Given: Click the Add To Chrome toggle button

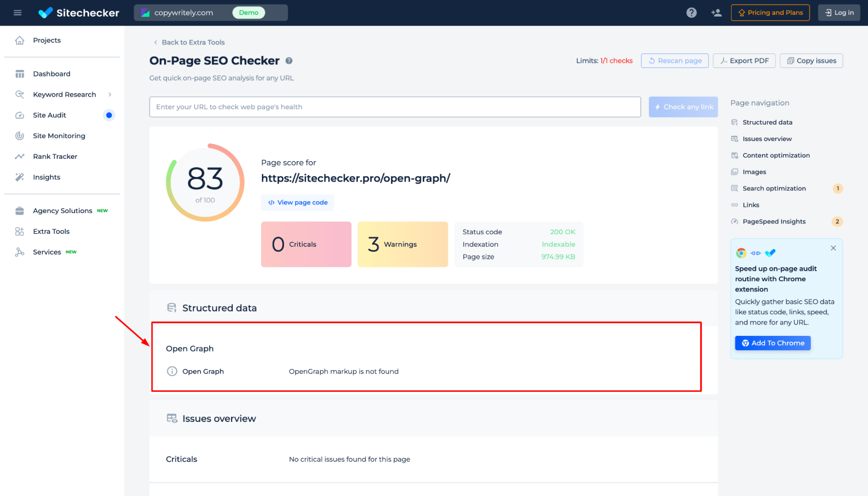Looking at the screenshot, I should coord(773,342).
